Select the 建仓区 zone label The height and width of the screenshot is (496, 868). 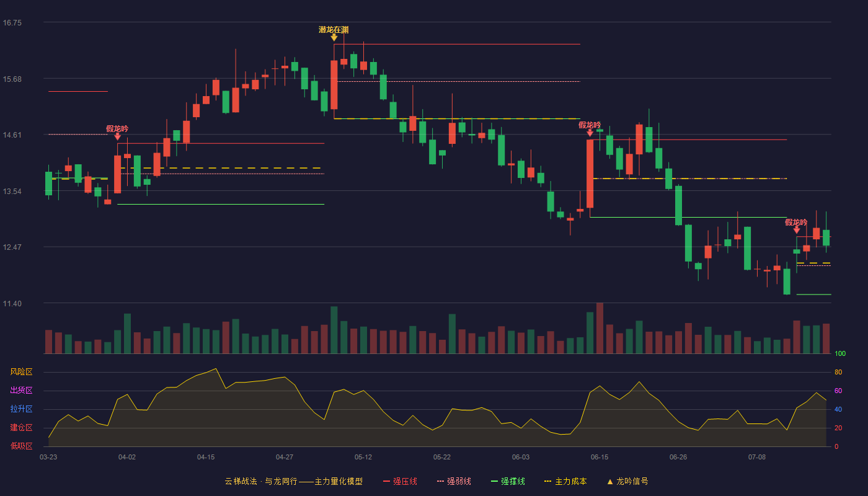tap(21, 428)
